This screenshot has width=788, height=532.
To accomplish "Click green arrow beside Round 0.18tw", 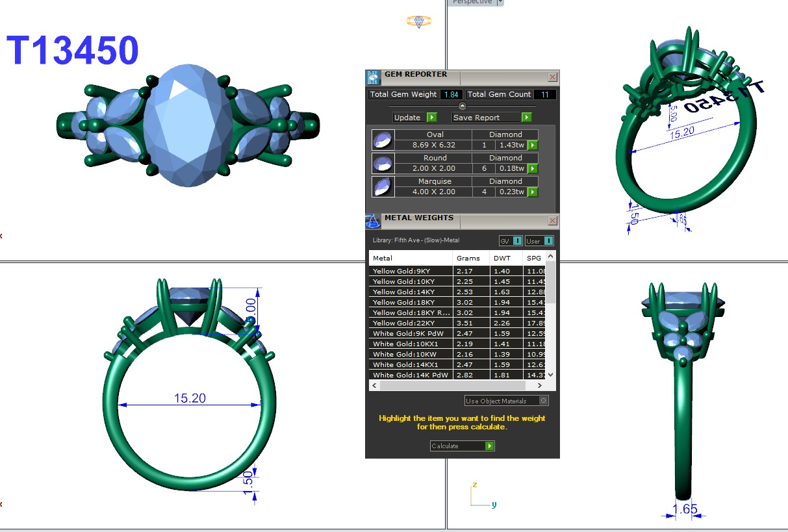I will click(x=533, y=169).
